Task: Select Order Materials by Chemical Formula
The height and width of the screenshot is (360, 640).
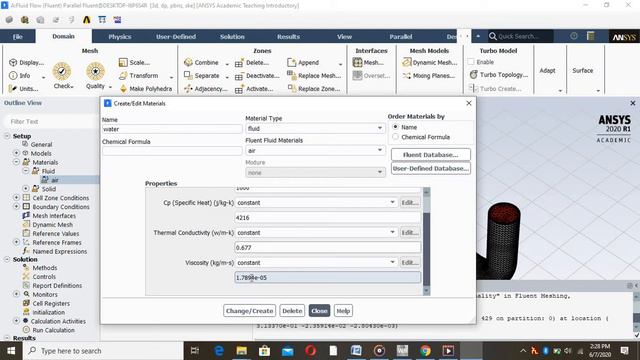Action: (x=395, y=137)
